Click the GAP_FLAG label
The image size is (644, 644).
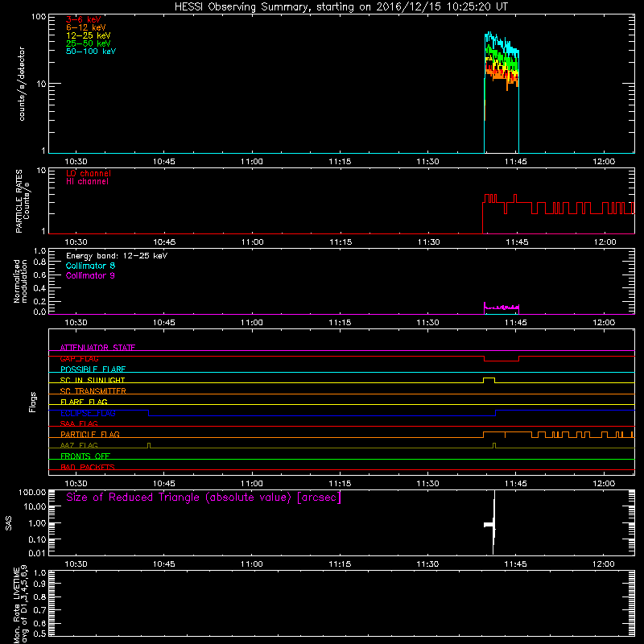pyautogui.click(x=79, y=358)
